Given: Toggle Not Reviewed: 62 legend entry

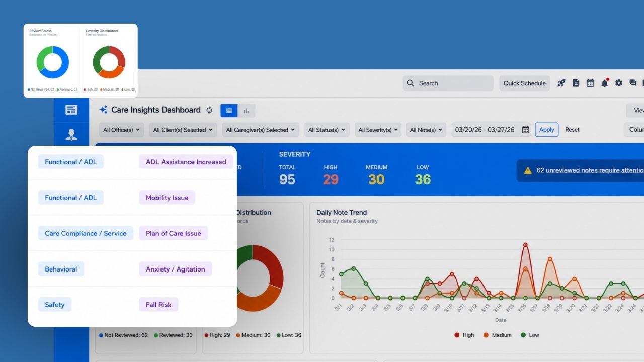Looking at the screenshot, I should [x=124, y=335].
